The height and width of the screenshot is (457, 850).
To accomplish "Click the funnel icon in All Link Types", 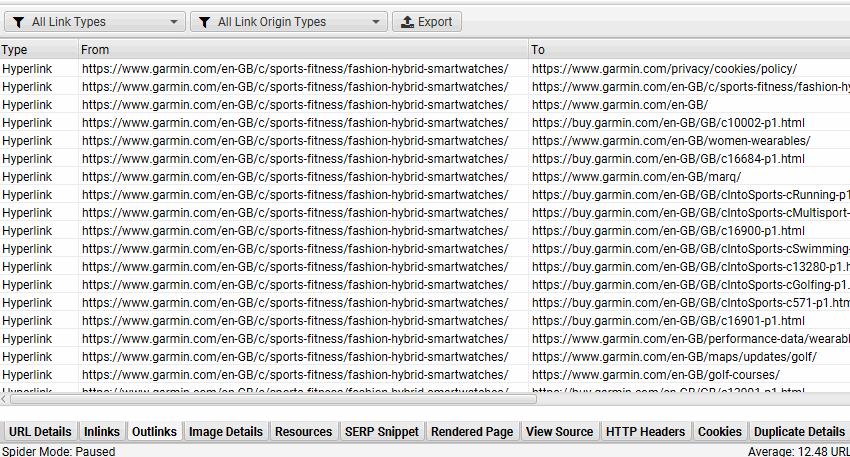I will pyautogui.click(x=19, y=21).
